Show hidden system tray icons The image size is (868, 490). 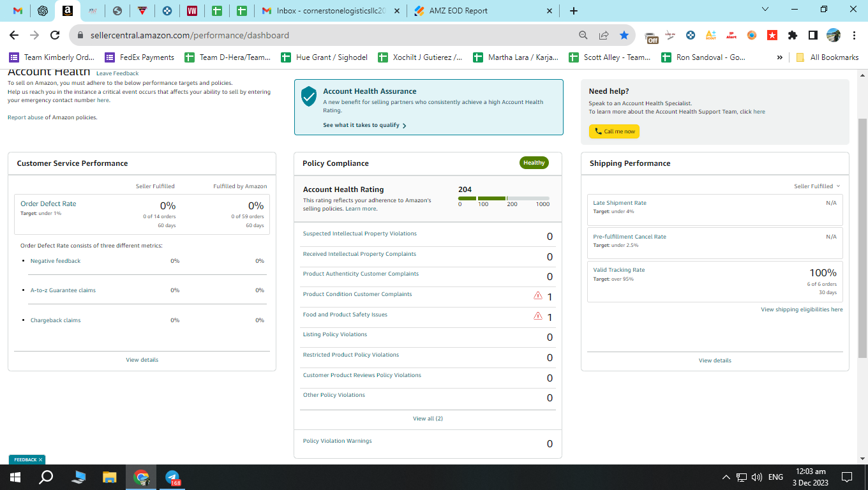click(726, 477)
